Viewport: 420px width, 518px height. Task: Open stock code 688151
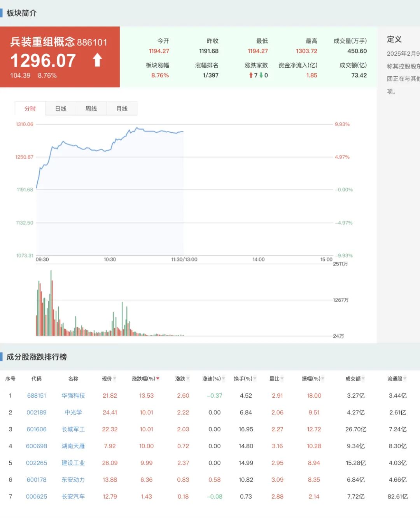[37, 395]
